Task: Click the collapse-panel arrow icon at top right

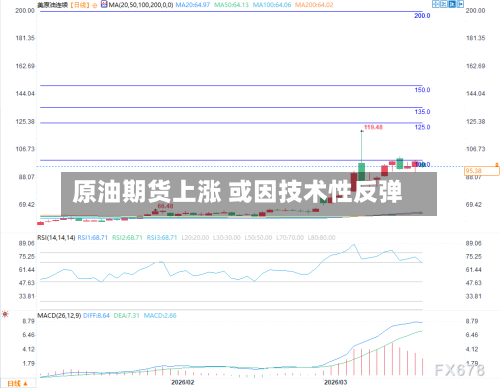Action: pyautogui.click(x=460, y=4)
